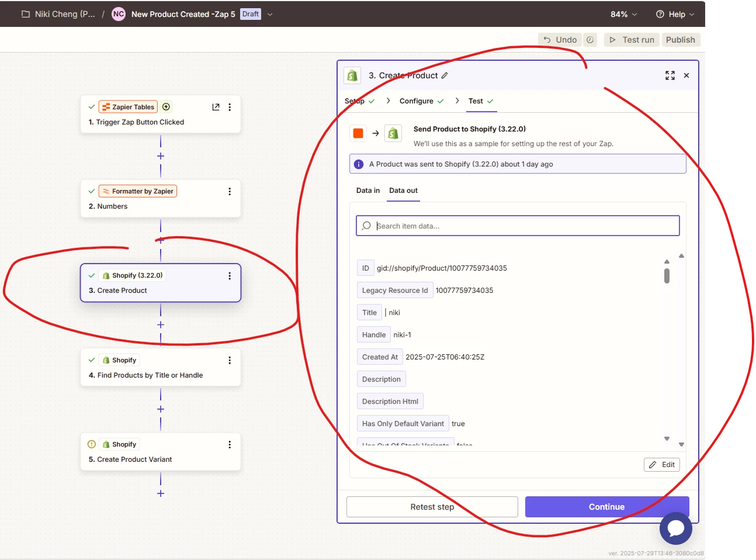Image resolution: width=756 pixels, height=560 pixels.
Task: Add a step after Trigger Zap Button Clicked
Action: tap(161, 156)
